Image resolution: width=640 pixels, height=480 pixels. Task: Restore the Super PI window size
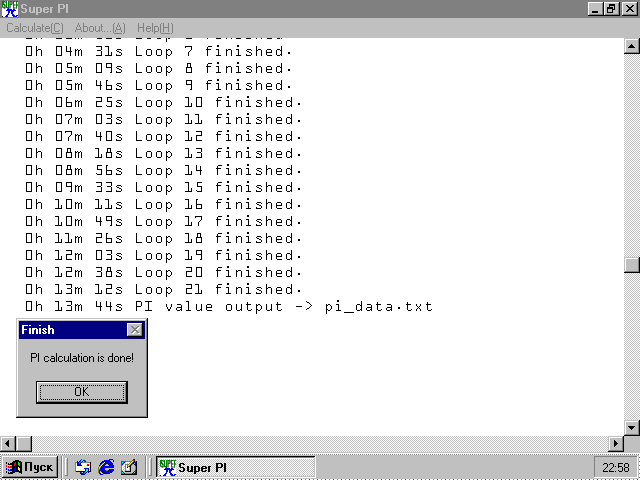coord(611,9)
